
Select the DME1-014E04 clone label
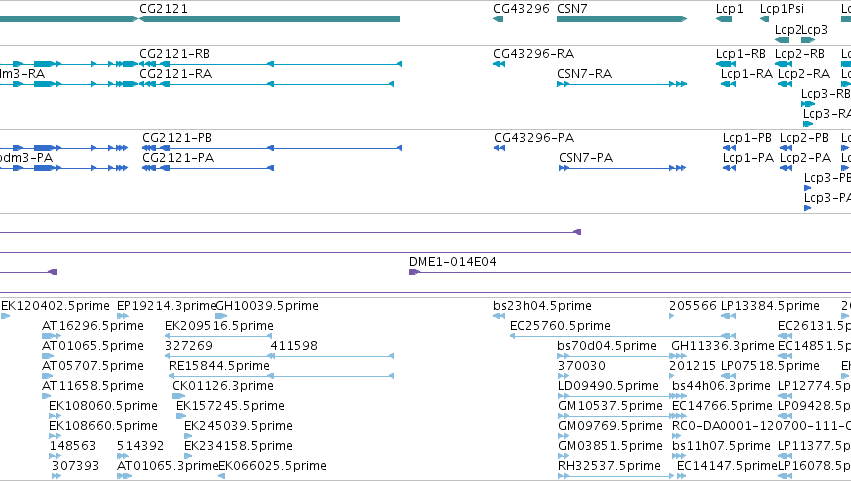pos(453,262)
